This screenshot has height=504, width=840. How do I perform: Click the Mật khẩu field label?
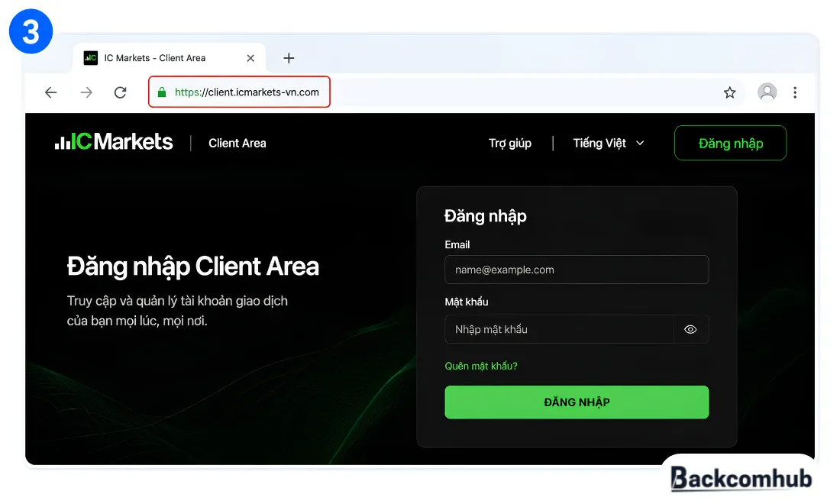point(466,302)
